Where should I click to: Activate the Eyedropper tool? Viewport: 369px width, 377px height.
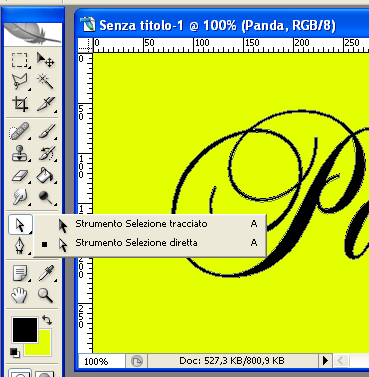tap(45, 273)
